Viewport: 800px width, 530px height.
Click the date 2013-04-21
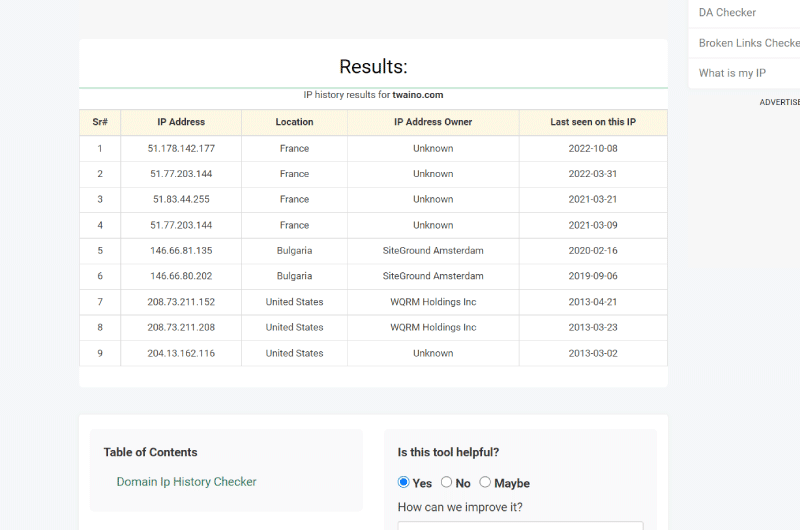(593, 302)
